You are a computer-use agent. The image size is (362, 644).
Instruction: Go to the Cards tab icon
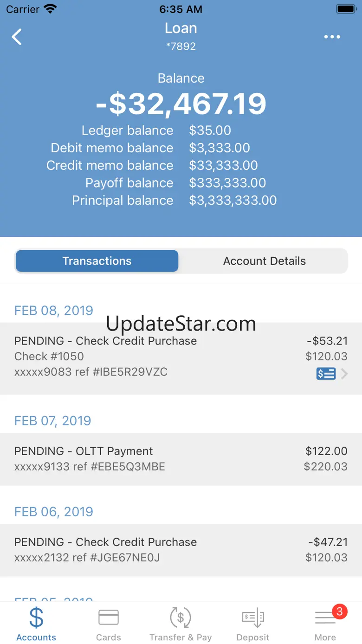[x=109, y=618]
